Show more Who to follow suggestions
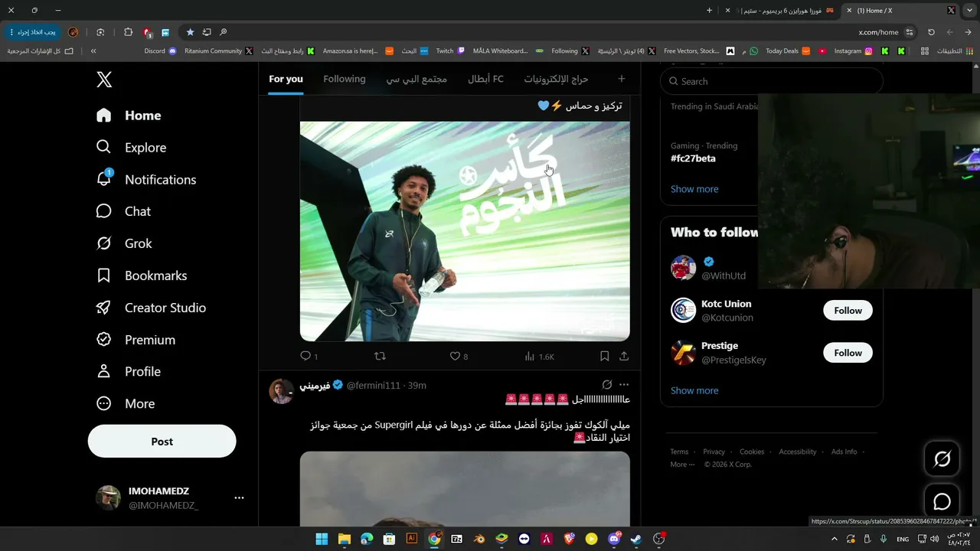The width and height of the screenshot is (980, 551). coord(694,390)
